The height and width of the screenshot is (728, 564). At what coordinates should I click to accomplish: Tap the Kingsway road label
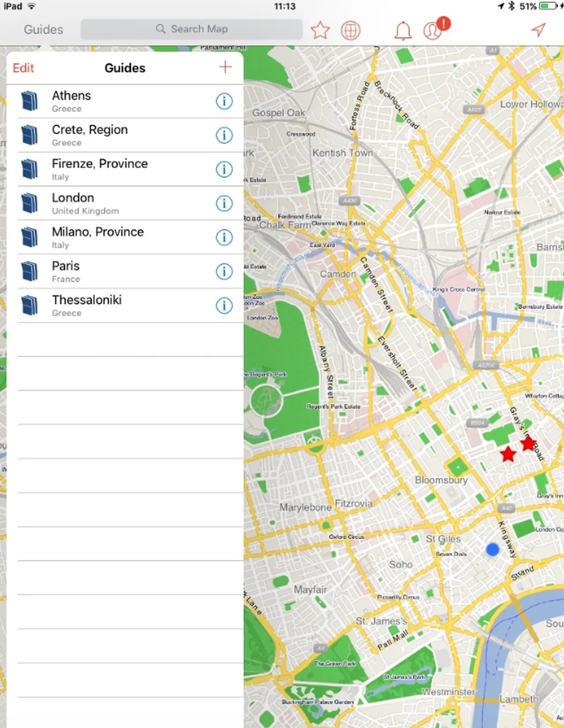[507, 539]
